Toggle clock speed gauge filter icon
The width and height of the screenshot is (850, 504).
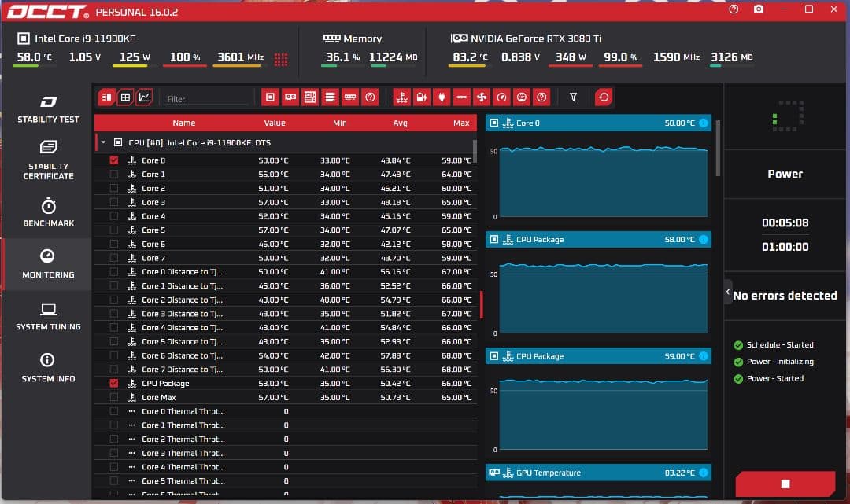click(x=501, y=97)
